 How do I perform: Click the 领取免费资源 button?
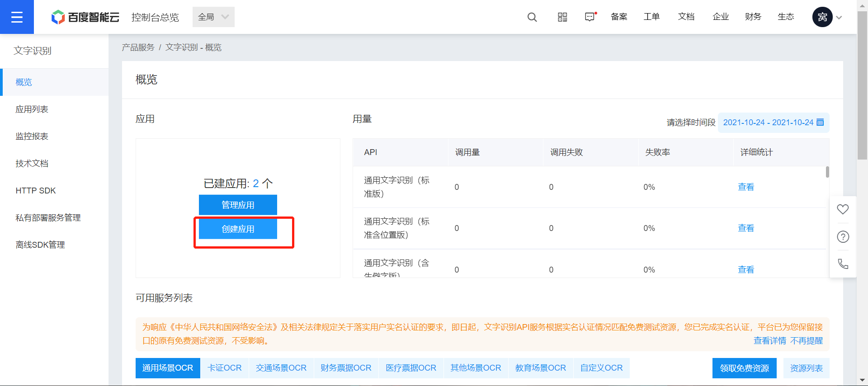pyautogui.click(x=745, y=368)
